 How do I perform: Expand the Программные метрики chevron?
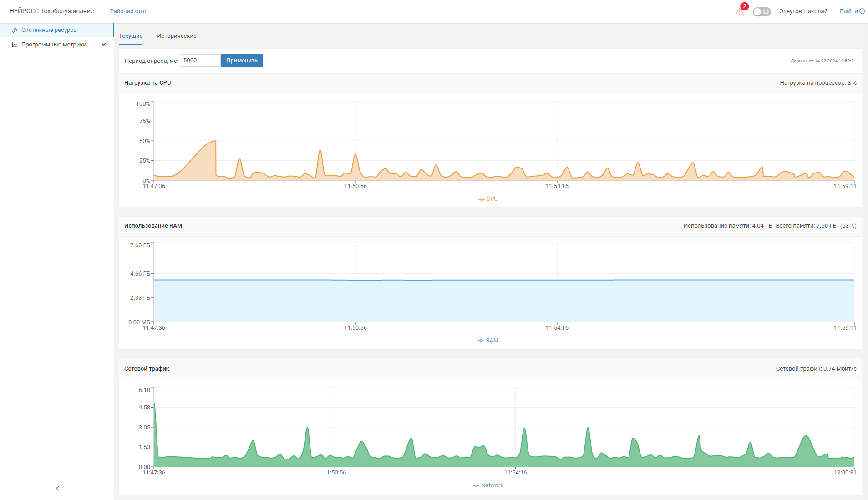tap(104, 45)
